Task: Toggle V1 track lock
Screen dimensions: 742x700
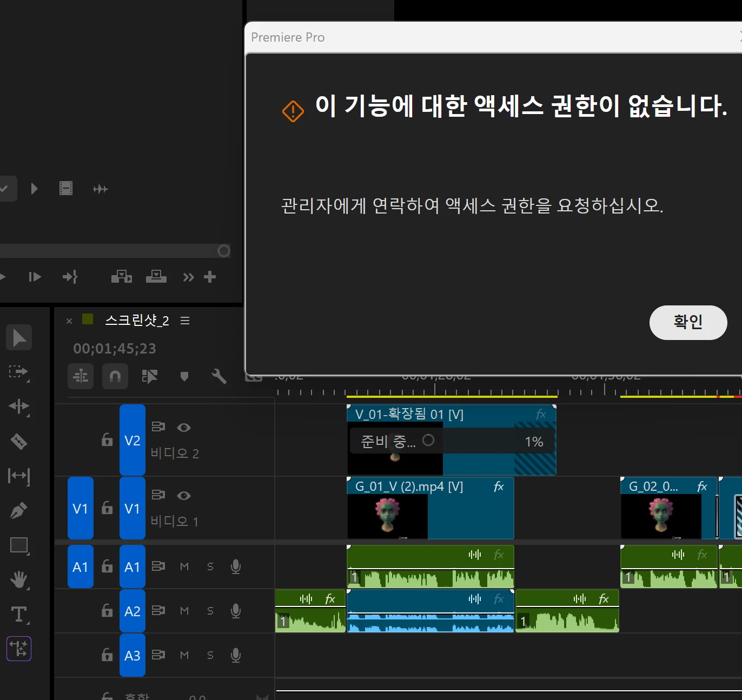Action: click(x=107, y=508)
